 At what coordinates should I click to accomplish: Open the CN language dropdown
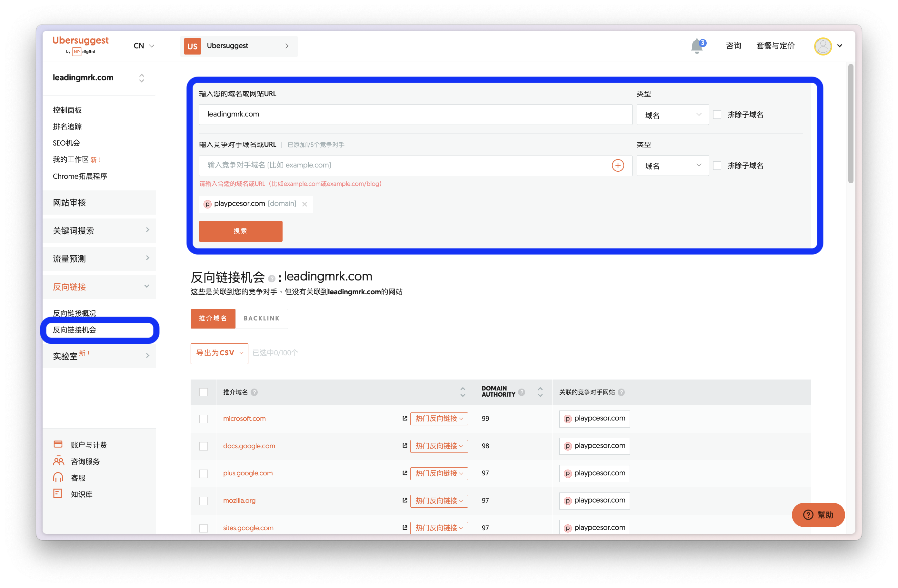[144, 46]
